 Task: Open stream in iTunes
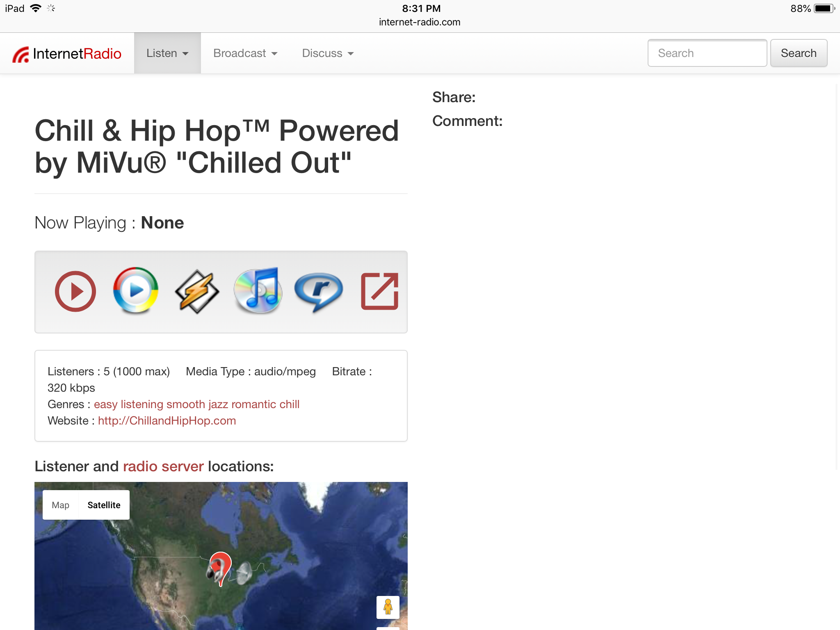click(x=258, y=291)
